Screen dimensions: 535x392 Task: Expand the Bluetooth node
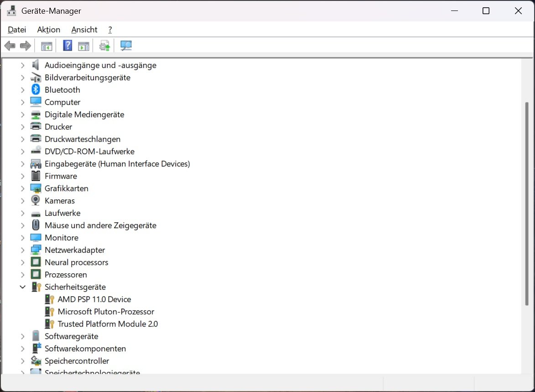point(22,90)
